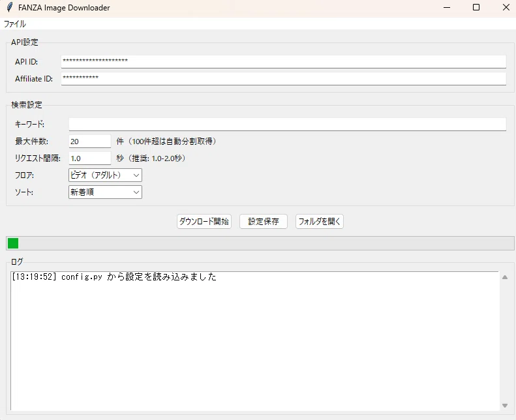The height and width of the screenshot is (420, 516).
Task: Click the log entry about config.py
Action: point(114,277)
